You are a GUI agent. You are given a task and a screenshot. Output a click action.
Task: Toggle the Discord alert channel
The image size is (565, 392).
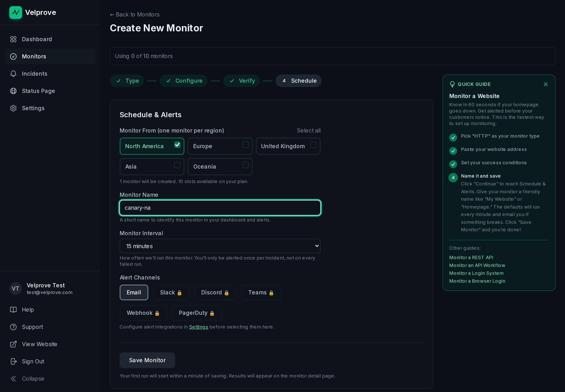(215, 292)
